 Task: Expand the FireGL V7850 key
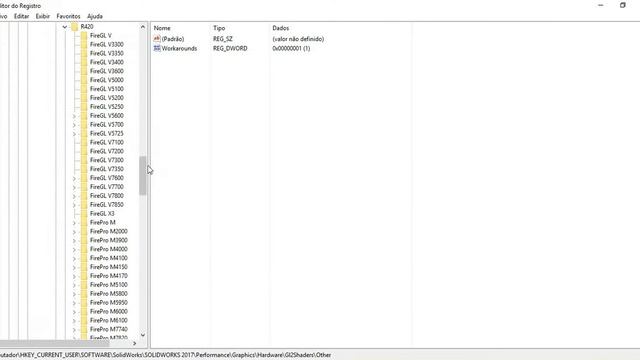pos(74,205)
